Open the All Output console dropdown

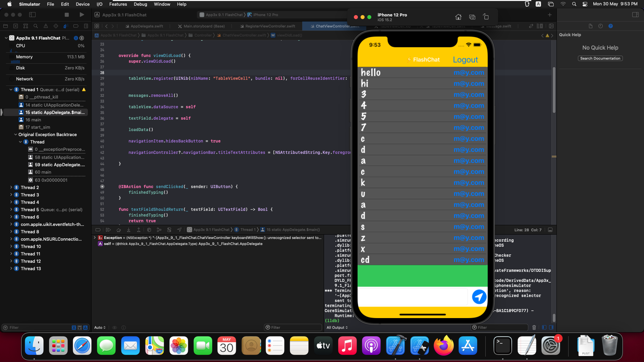[337, 328]
